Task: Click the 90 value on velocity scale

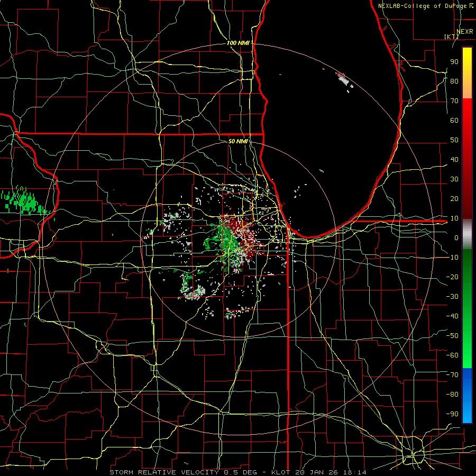Action: tap(454, 62)
